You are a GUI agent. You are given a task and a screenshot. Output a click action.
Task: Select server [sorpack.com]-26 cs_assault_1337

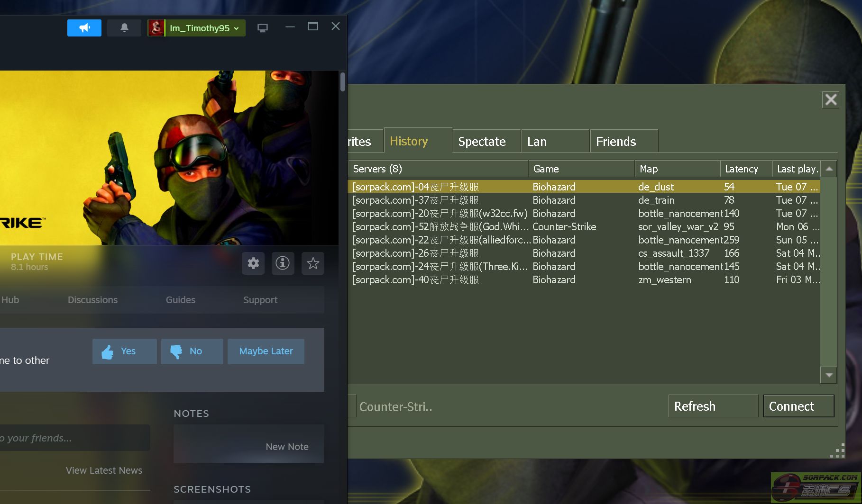click(x=584, y=253)
